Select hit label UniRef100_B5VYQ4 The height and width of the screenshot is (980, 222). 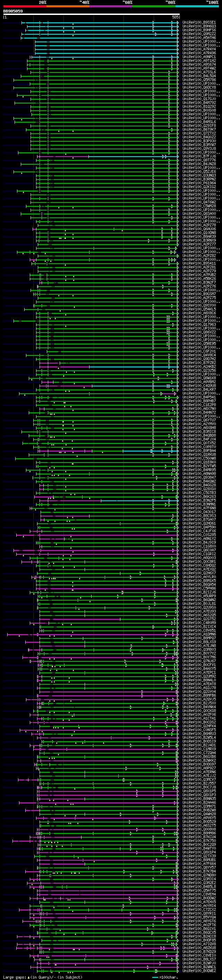pyautogui.click(x=199, y=917)
